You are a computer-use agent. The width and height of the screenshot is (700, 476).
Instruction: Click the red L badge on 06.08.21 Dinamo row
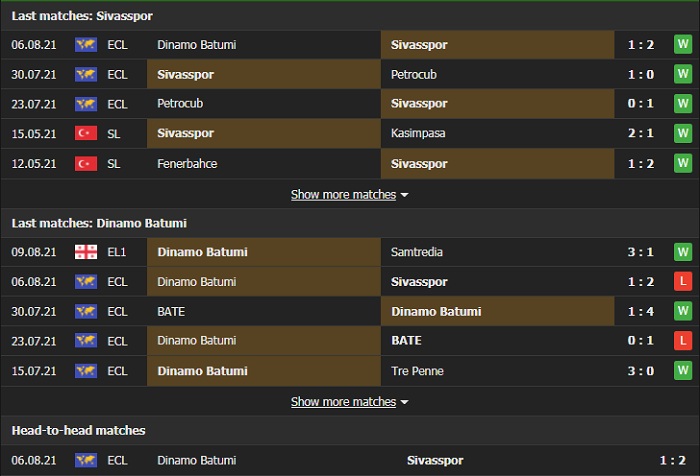(682, 282)
